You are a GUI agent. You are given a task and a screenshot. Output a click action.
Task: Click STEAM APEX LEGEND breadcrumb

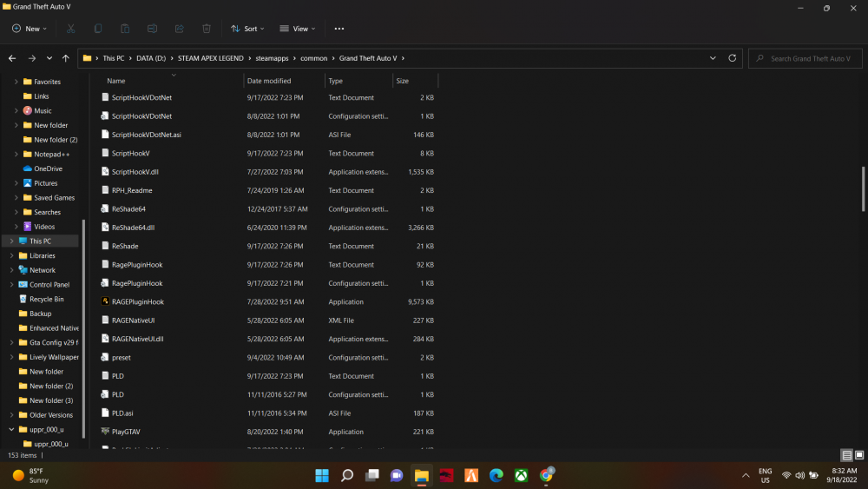[210, 58]
